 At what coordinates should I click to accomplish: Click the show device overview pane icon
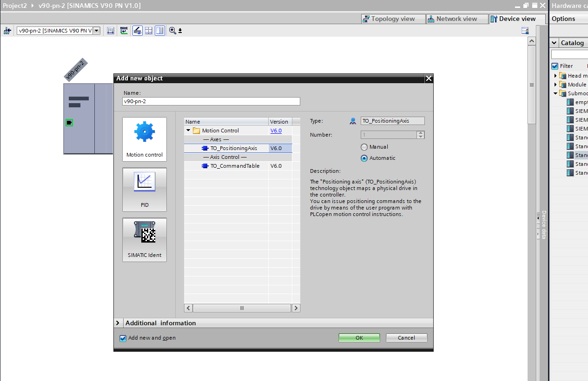(x=160, y=31)
